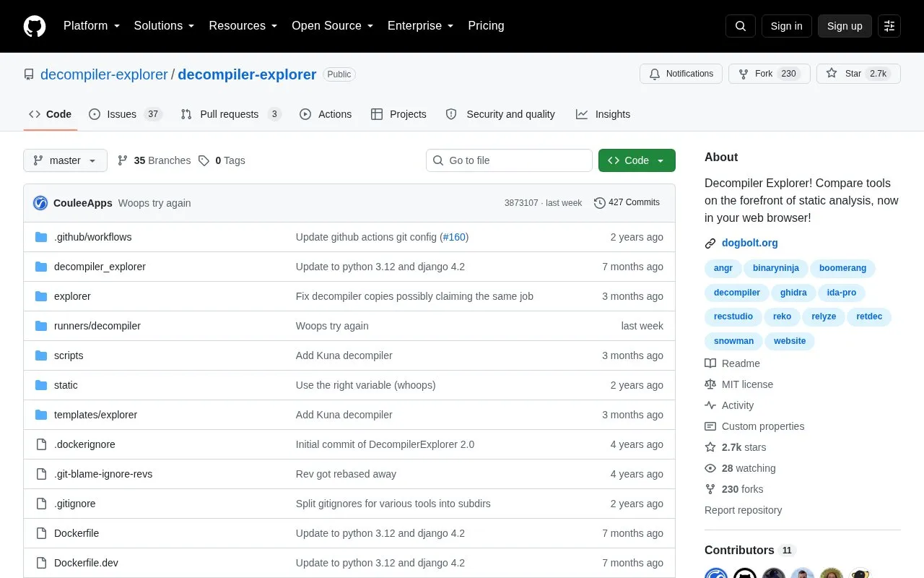Fork the repository
The image size is (924, 578).
coord(769,74)
